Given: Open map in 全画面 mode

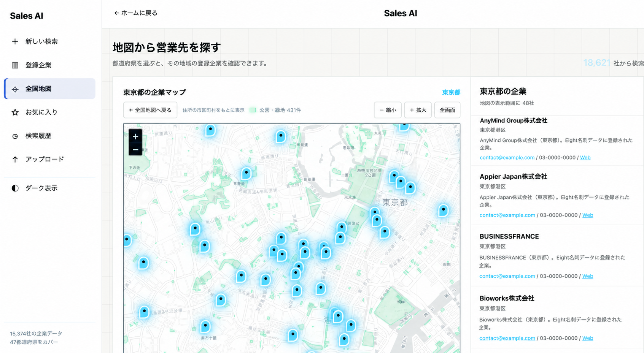Looking at the screenshot, I should click(447, 110).
